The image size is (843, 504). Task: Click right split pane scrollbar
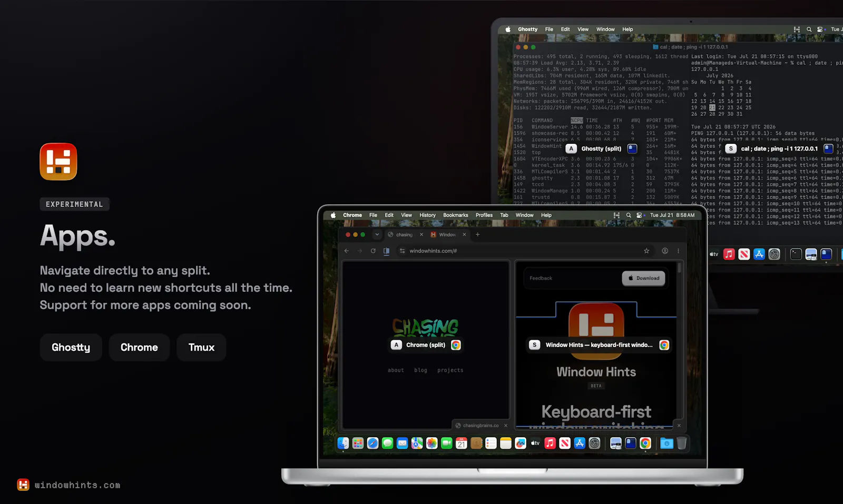point(680,269)
